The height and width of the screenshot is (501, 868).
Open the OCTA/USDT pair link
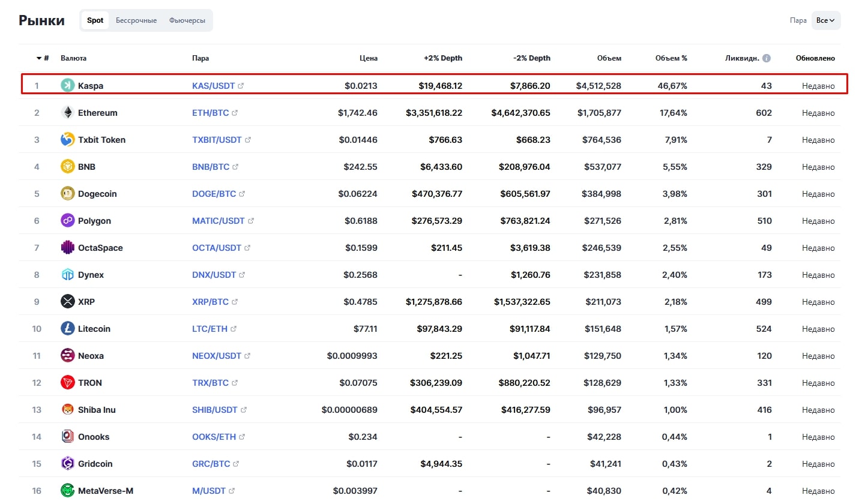coord(217,248)
